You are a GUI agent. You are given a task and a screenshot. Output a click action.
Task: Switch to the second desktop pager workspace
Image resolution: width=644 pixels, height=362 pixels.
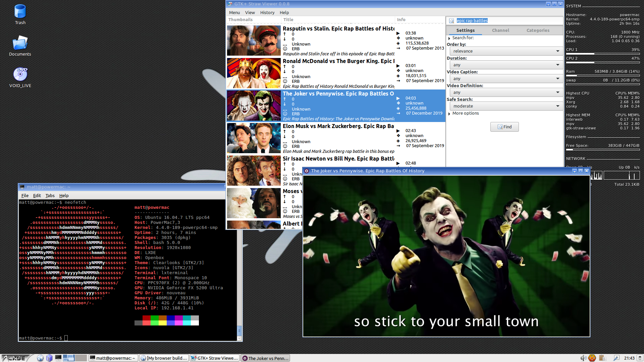coord(81,358)
